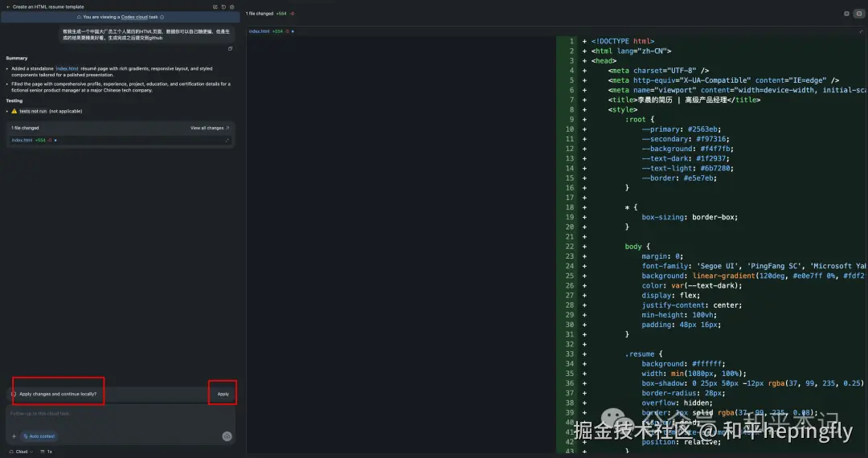Click the box-sizing: border-box line
Screen dimensions: 868x458
(690, 217)
